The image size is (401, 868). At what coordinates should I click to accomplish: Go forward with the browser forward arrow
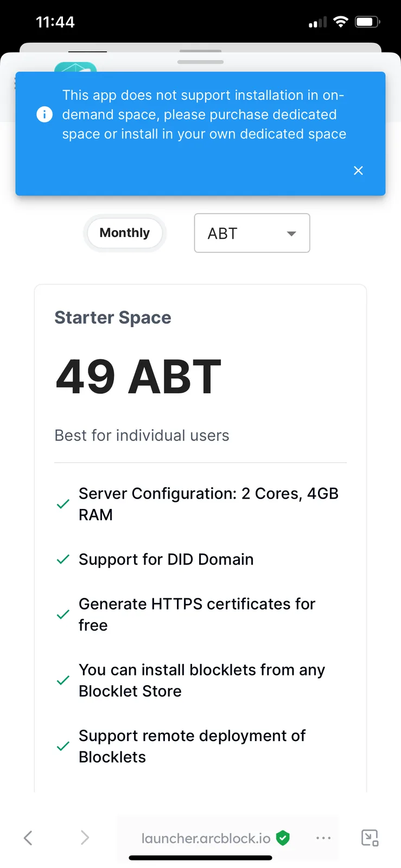pyautogui.click(x=85, y=838)
